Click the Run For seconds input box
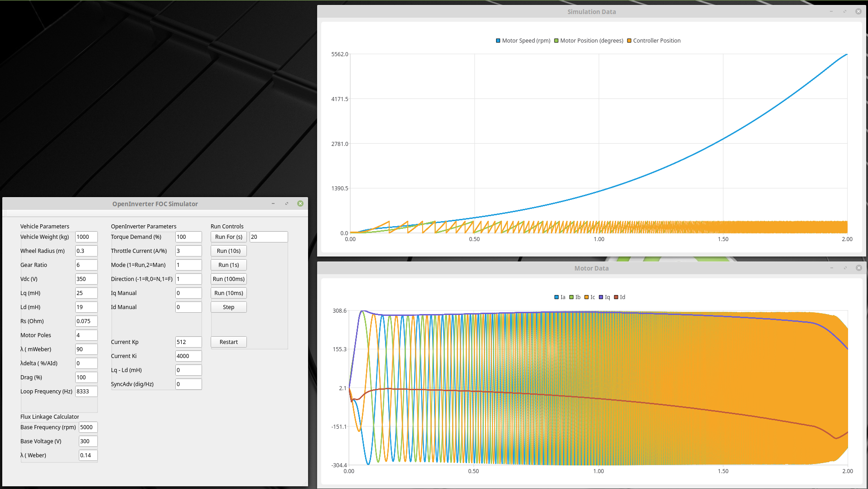This screenshot has width=868, height=489. [x=268, y=237]
